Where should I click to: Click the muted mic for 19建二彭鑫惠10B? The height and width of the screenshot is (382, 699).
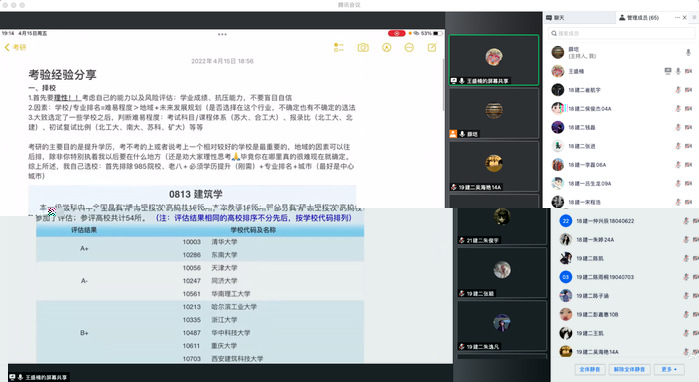tap(686, 314)
